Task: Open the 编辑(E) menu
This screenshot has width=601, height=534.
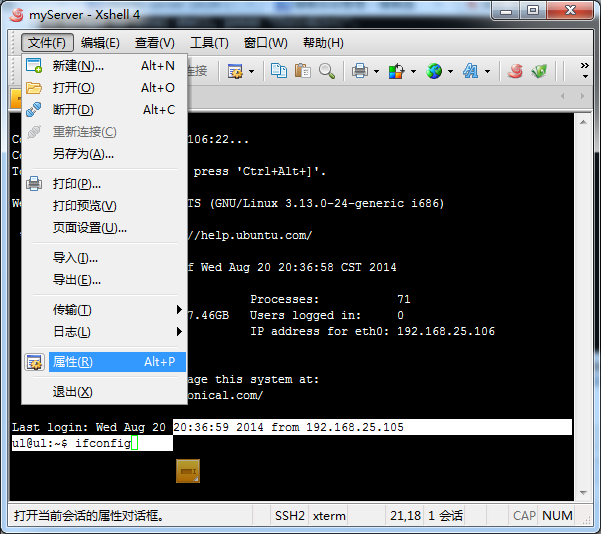Action: pos(100,43)
